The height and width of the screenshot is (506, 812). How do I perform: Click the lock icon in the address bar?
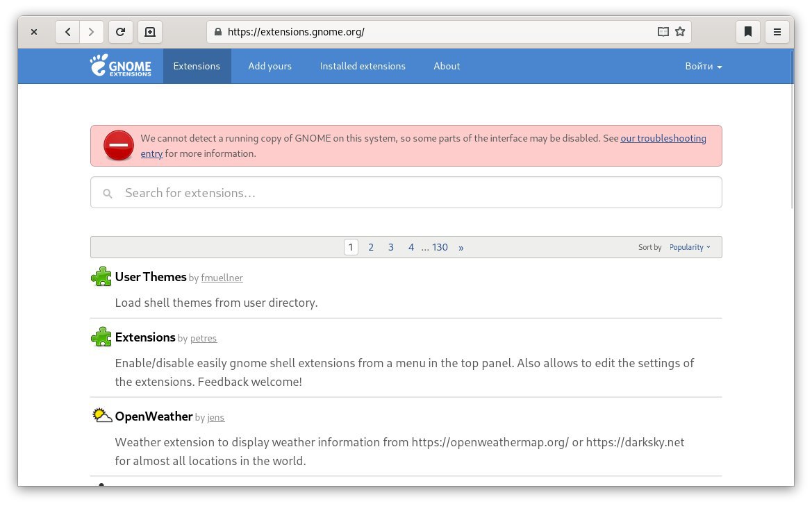point(218,32)
